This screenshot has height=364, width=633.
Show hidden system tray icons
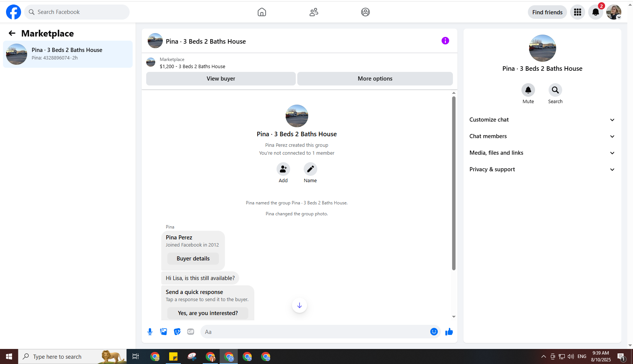coord(543,356)
